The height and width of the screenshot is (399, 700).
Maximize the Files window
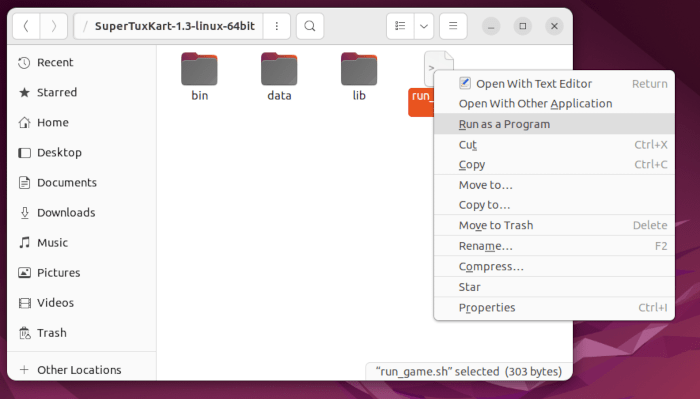click(x=523, y=26)
